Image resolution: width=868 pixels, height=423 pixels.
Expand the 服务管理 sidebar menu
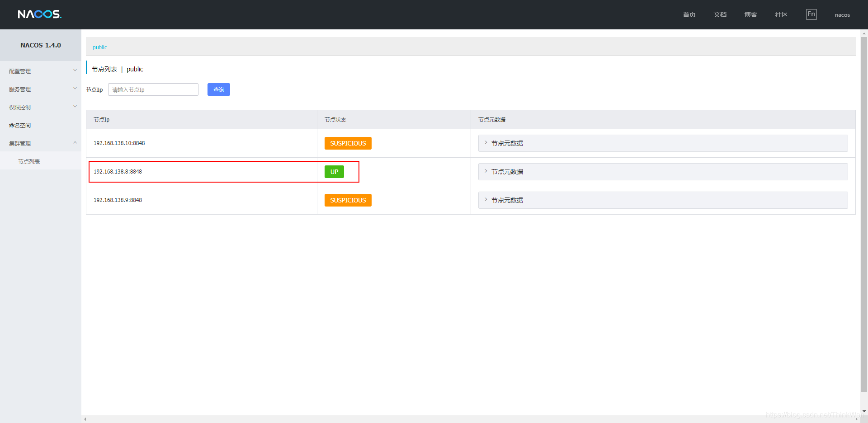41,89
